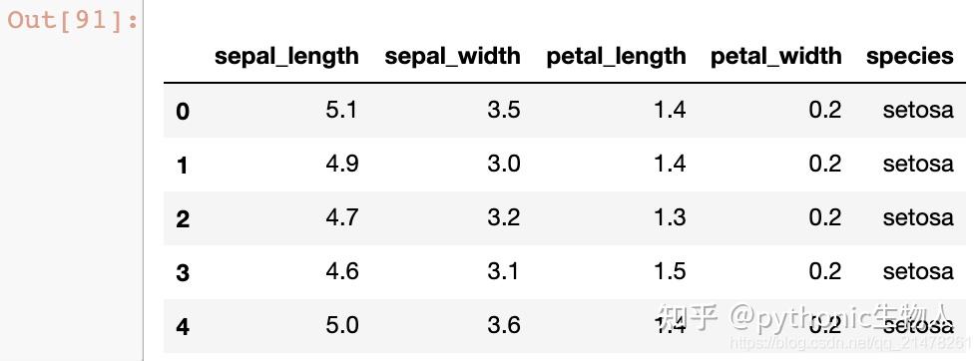The width and height of the screenshot is (980, 361).
Task: Click row index 3
Action: click(183, 273)
